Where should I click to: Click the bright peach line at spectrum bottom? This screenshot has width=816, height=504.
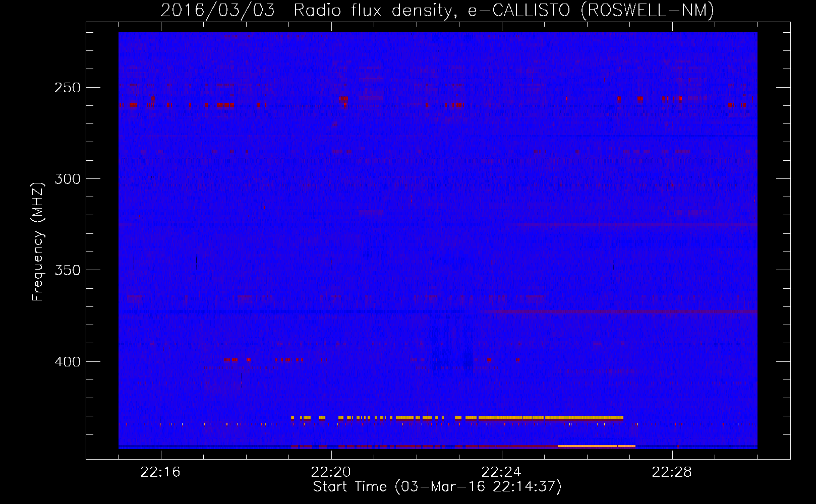(596, 446)
